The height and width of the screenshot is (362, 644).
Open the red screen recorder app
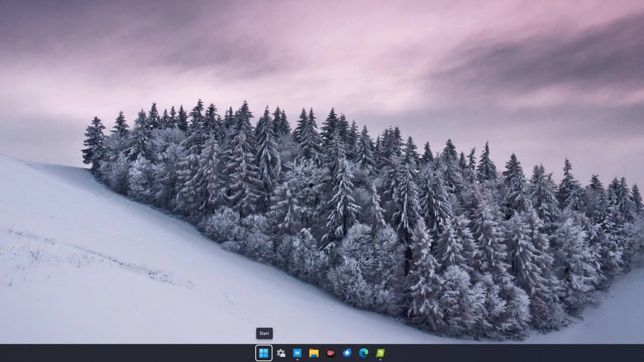331,353
